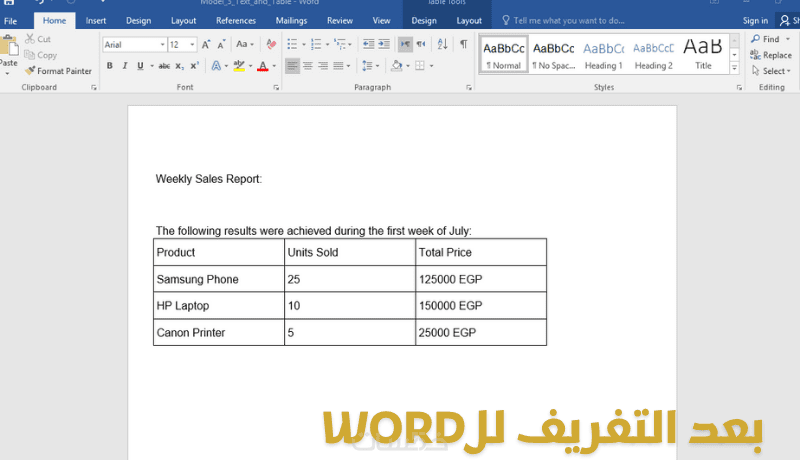Sort text with the A-Z icon
The image size is (800, 460).
(x=442, y=44)
